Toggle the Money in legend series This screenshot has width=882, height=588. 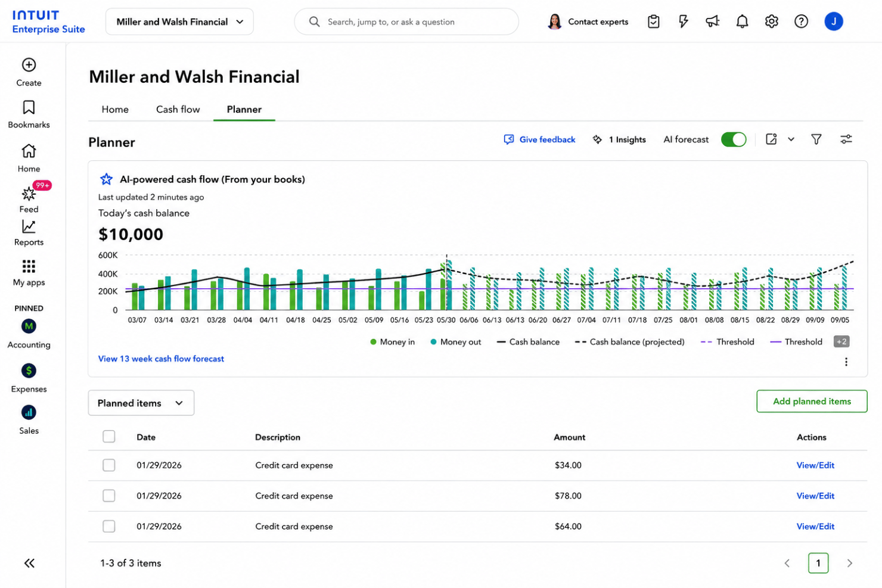tap(392, 342)
